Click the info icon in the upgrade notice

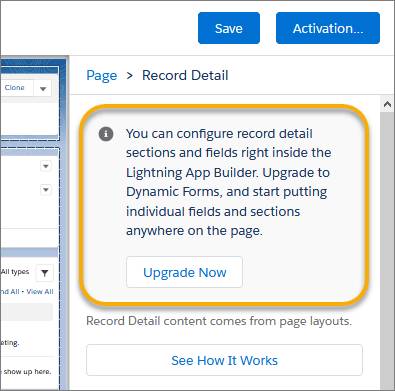tap(106, 134)
